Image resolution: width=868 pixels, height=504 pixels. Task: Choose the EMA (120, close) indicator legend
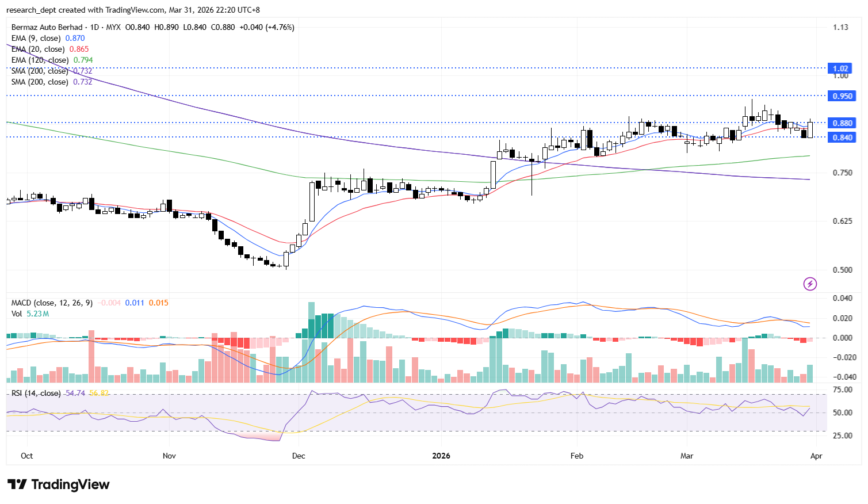coord(40,60)
